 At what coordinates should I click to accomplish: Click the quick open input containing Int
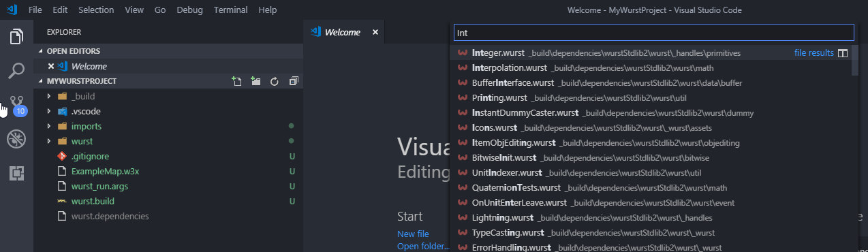653,33
